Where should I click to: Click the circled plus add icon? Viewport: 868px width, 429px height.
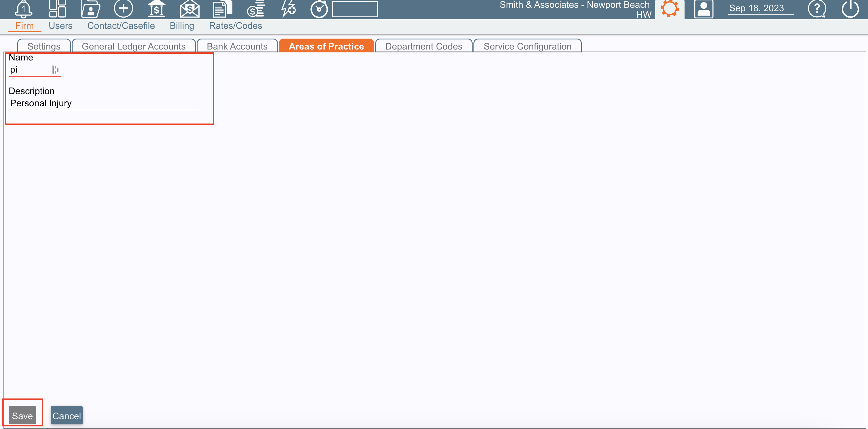point(123,8)
